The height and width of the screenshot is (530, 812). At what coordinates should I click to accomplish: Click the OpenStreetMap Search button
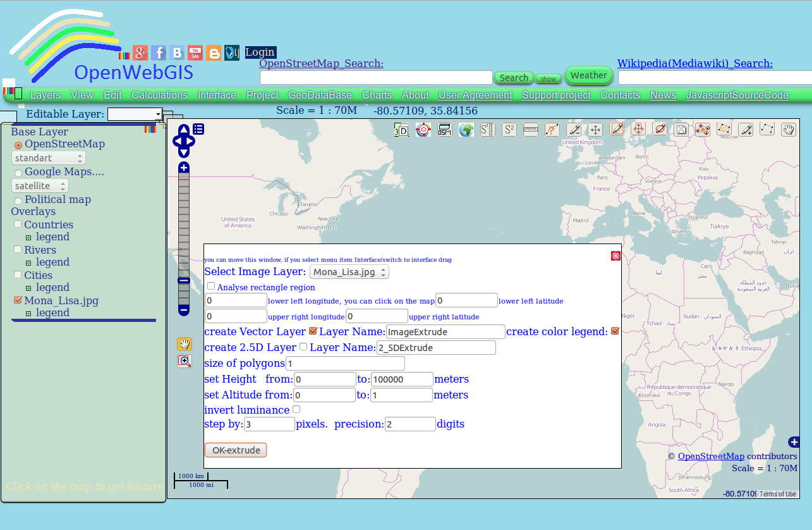[x=514, y=78]
